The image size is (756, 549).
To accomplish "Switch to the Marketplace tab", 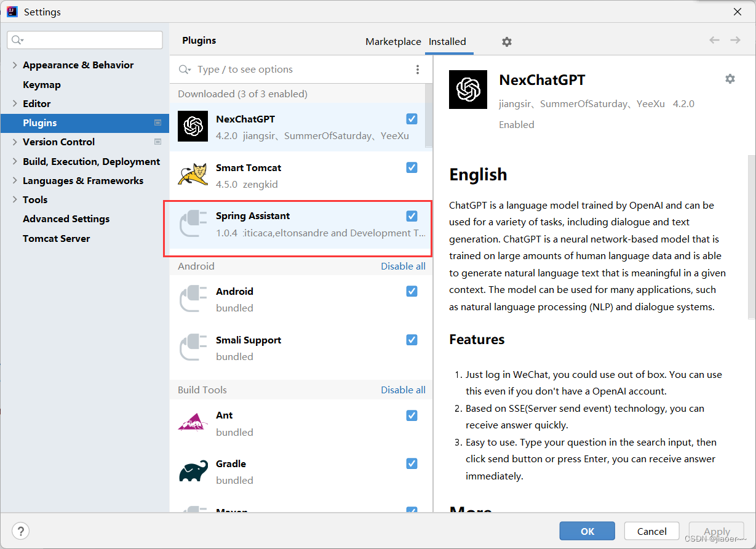I will (x=393, y=42).
